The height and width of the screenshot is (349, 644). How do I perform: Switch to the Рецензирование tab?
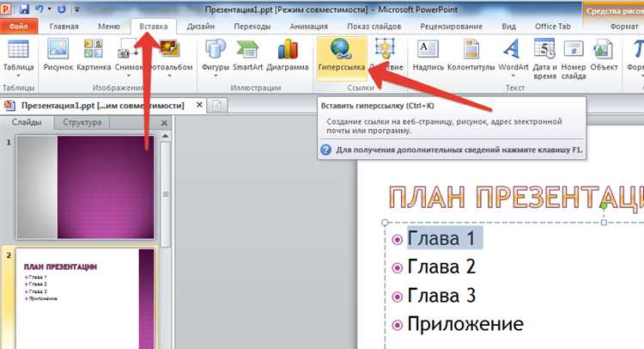[x=452, y=27]
